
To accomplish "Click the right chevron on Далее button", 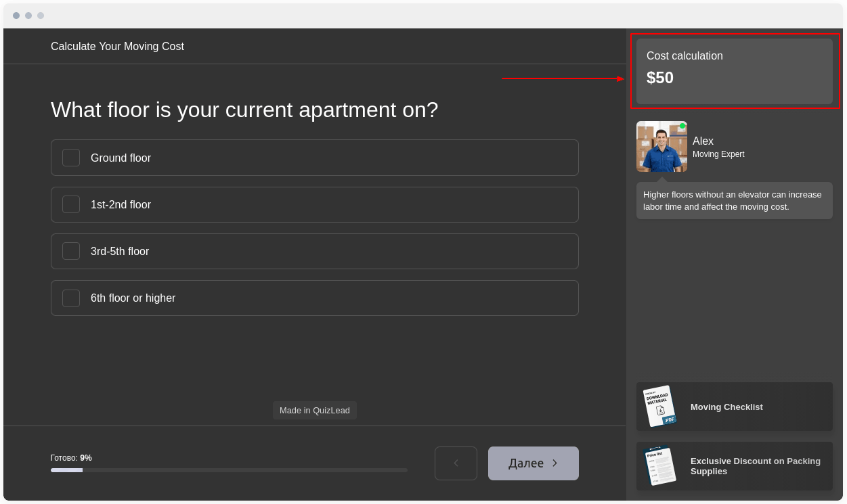I will point(555,463).
